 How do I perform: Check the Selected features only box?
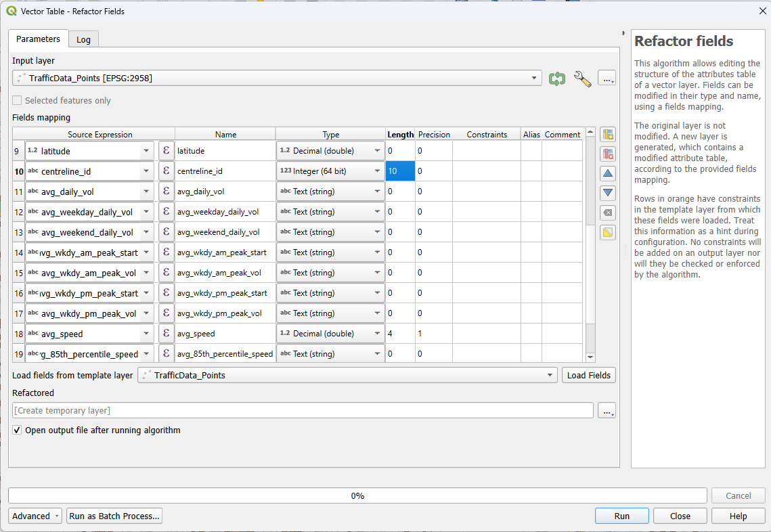[x=17, y=101]
